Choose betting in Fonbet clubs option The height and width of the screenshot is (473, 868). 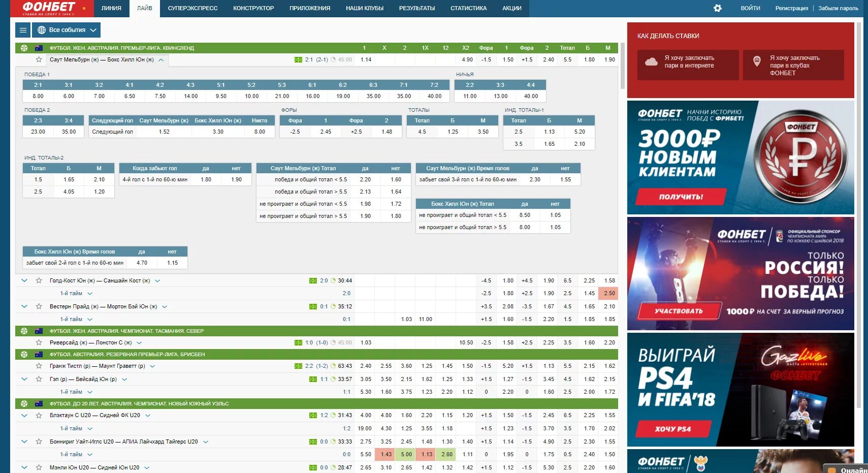pos(793,65)
